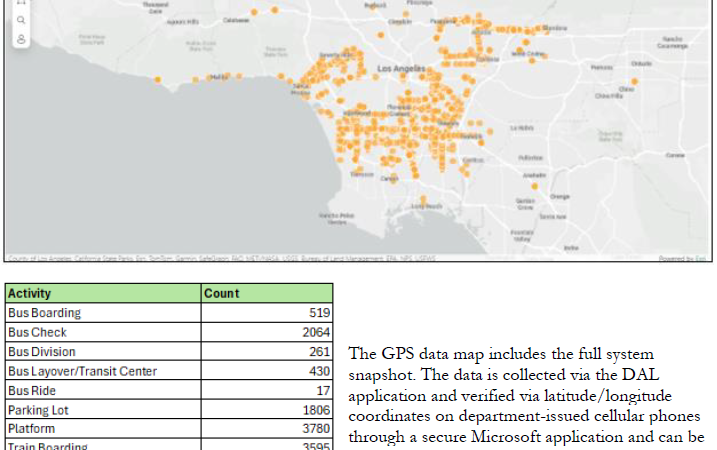
Task: Click the Bus Layover/Transit Center cell
Action: click(x=103, y=371)
